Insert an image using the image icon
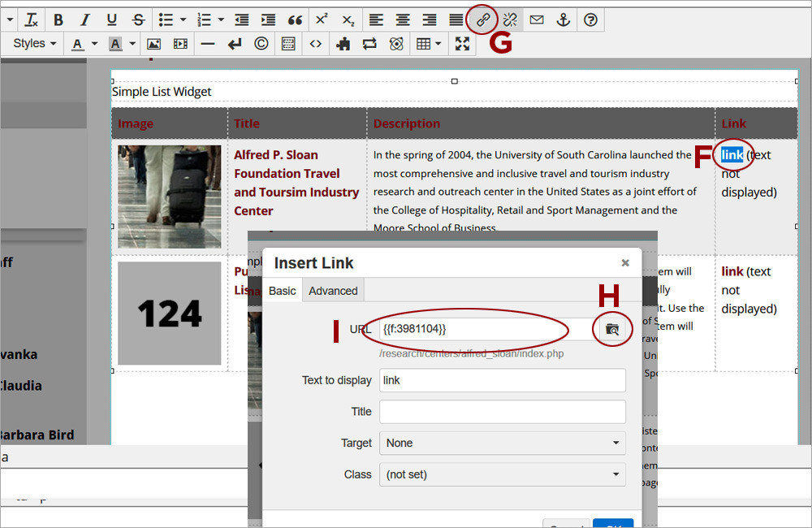 click(153, 44)
